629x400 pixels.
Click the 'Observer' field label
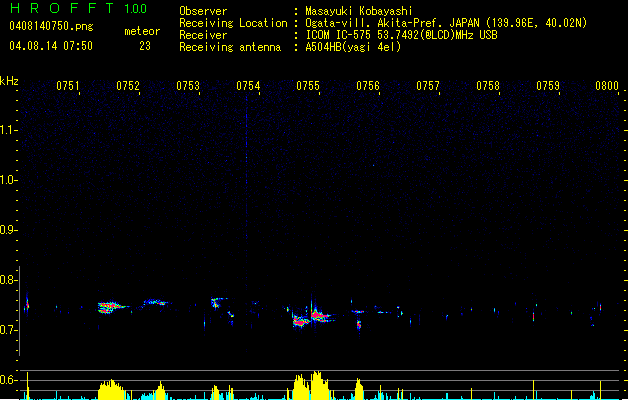click(x=203, y=11)
